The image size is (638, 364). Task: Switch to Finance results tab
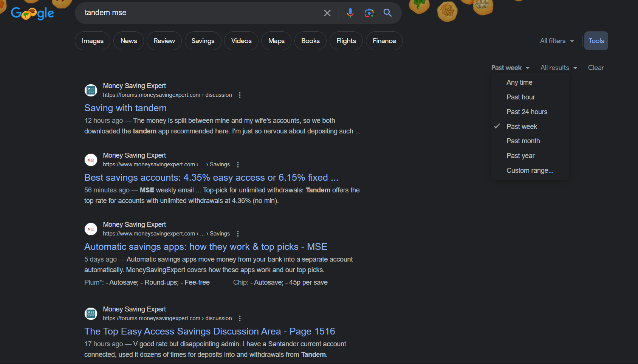point(384,41)
